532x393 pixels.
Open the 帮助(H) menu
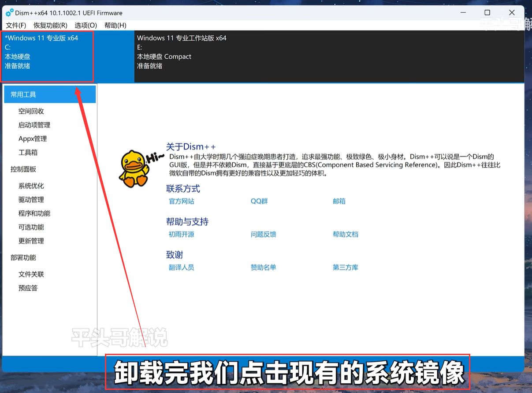[115, 25]
